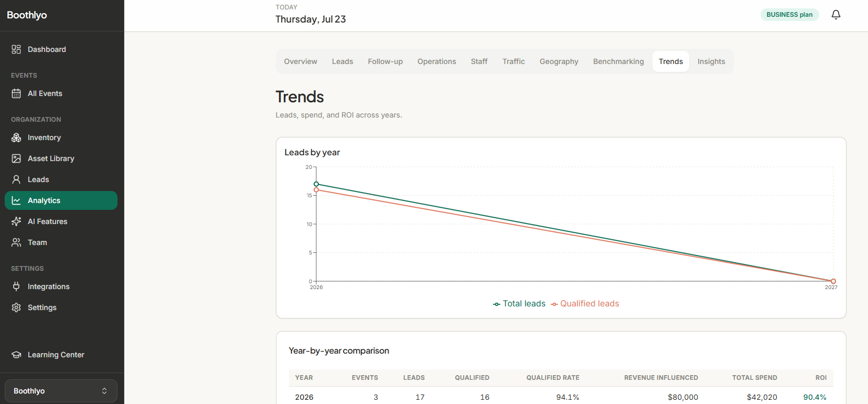Click the 2026 year cell in table

[x=304, y=397]
